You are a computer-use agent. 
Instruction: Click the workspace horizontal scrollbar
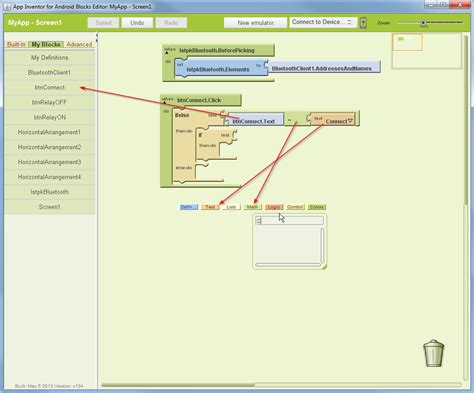178,385
